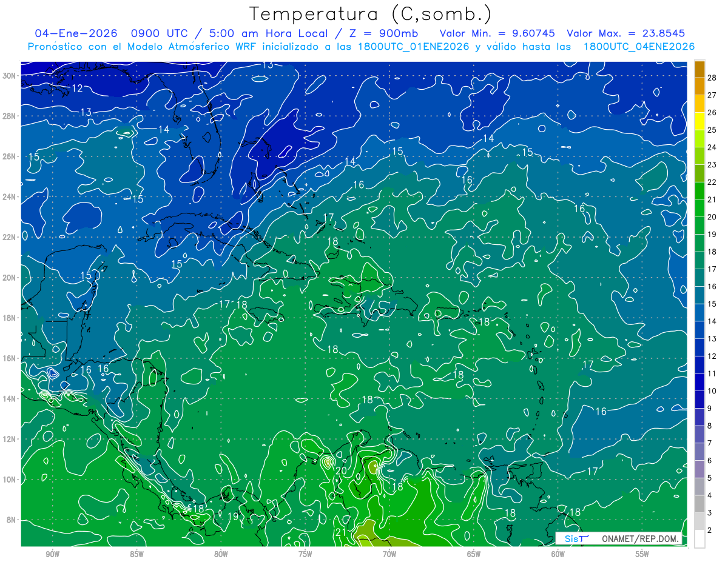Click the 20N latitude axis label
728x562 pixels.
tap(10, 277)
